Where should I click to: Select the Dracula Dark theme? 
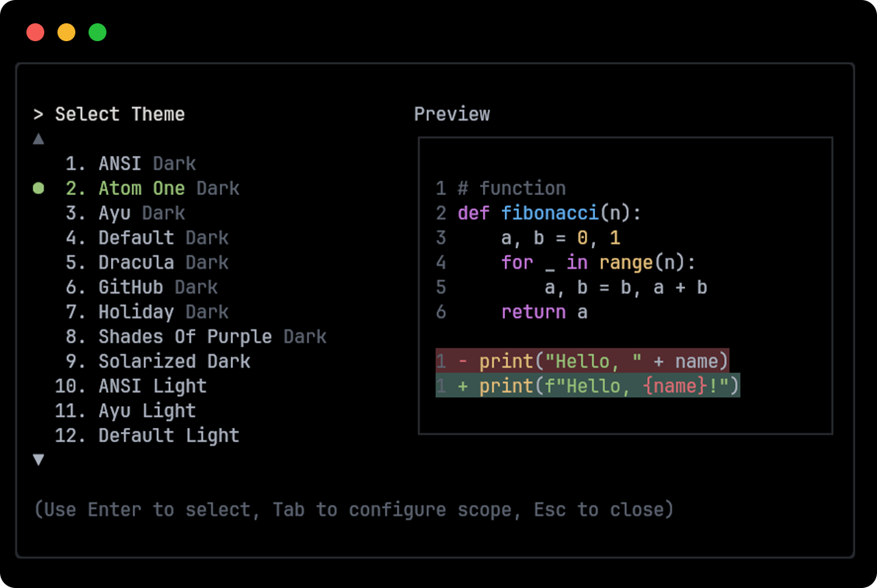[163, 263]
